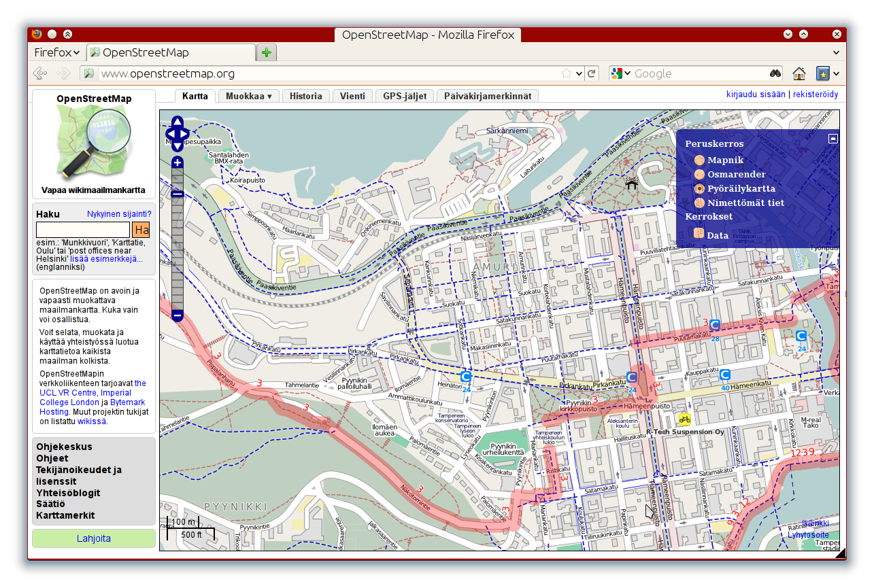The width and height of the screenshot is (874, 588).
Task: Click parking marker numbered 28 on Puutarhakatu
Action: (715, 326)
